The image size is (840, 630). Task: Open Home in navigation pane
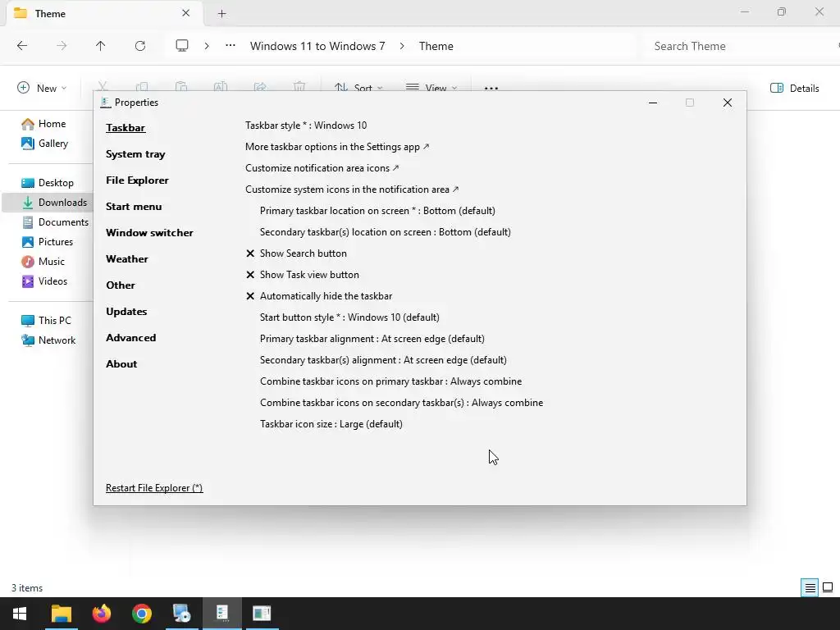coord(44,124)
